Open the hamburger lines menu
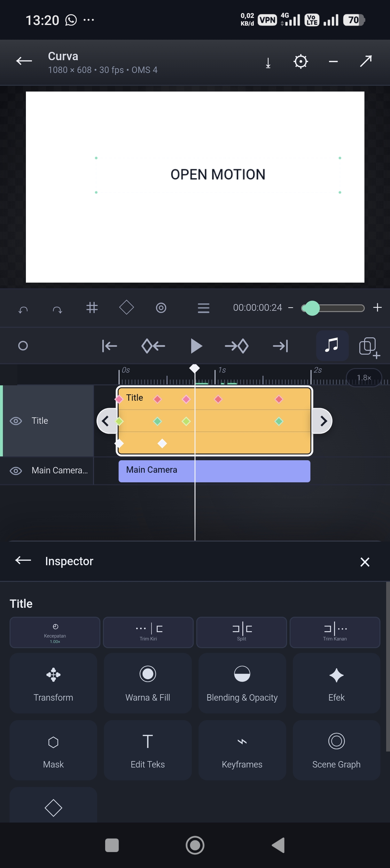 tap(203, 308)
